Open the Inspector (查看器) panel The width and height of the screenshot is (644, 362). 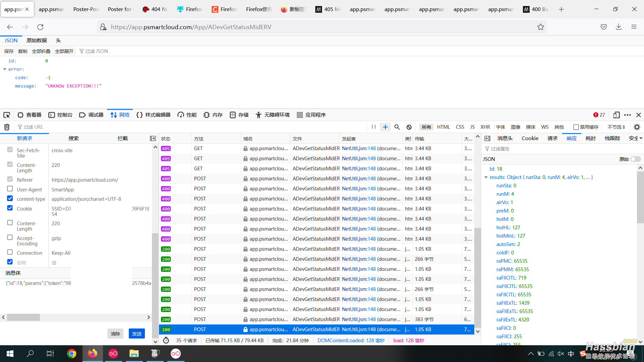30,115
